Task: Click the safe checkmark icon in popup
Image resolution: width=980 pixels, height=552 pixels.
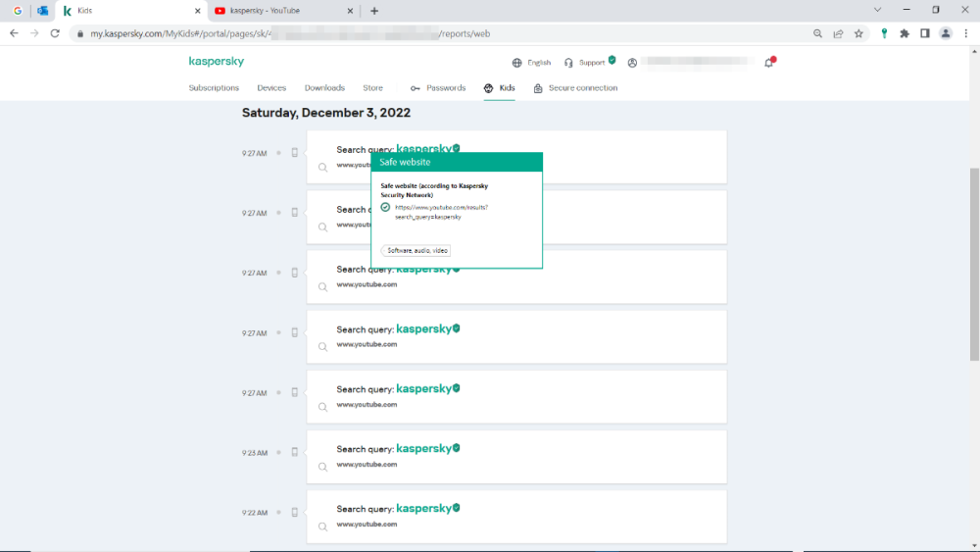Action: coord(385,208)
